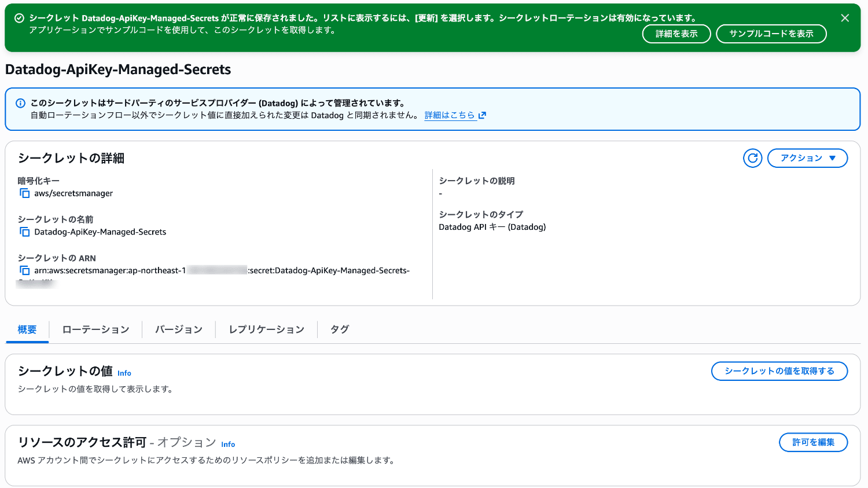Switch to the ローテーション tab
The height and width of the screenshot is (488, 868).
(95, 329)
